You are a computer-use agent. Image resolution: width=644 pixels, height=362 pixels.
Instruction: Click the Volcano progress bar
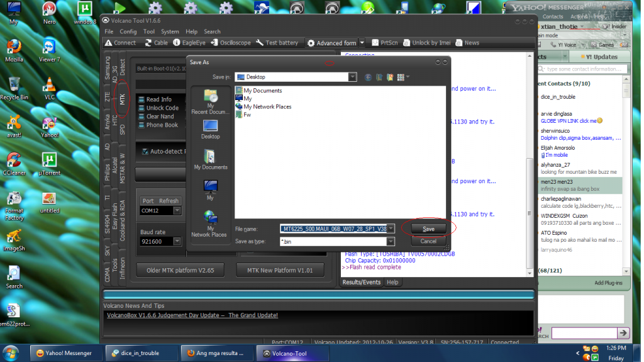(x=318, y=294)
